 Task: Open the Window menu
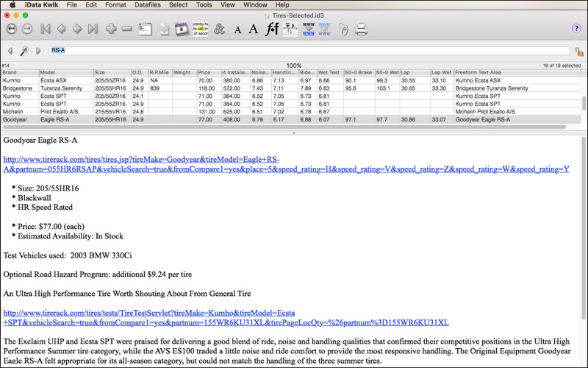[x=255, y=5]
